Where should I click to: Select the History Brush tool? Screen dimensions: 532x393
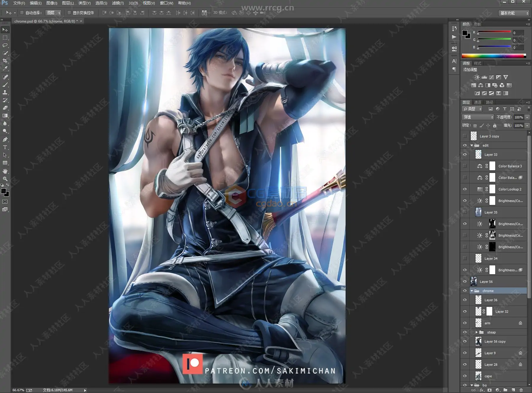pyautogui.click(x=5, y=100)
